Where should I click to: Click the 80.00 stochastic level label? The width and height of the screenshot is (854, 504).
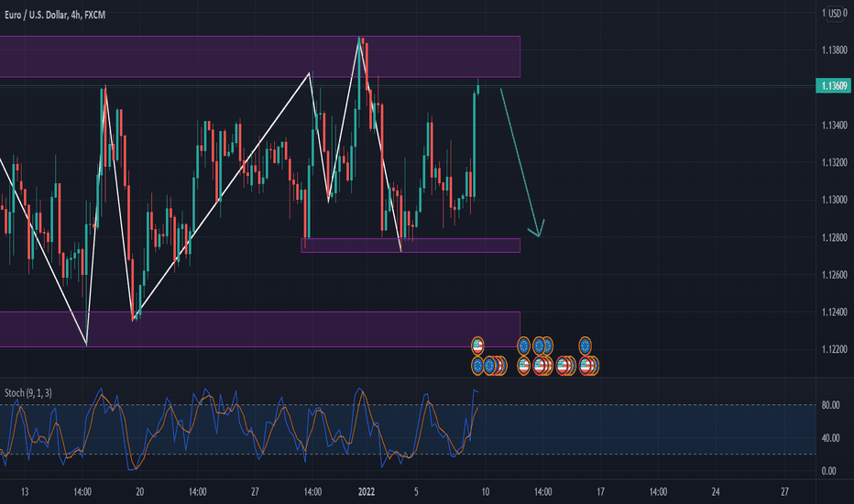click(x=830, y=405)
